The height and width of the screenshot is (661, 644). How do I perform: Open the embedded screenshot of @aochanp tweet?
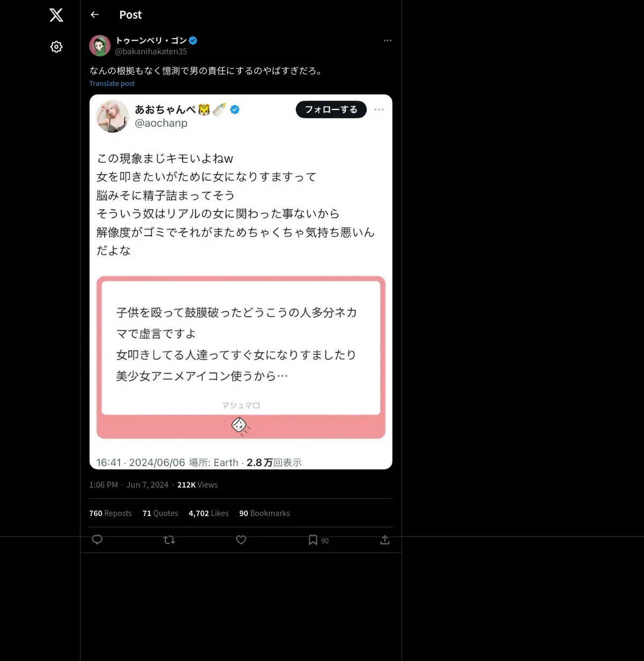(x=241, y=282)
